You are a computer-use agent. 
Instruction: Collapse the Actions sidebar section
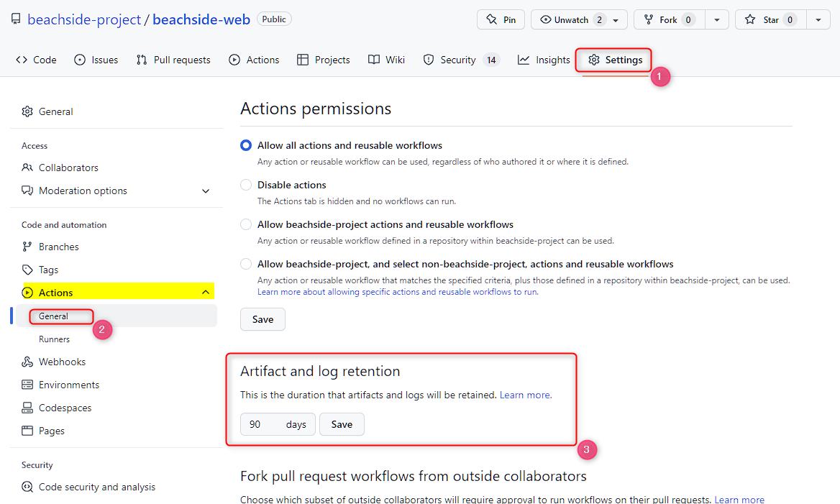[x=206, y=292]
